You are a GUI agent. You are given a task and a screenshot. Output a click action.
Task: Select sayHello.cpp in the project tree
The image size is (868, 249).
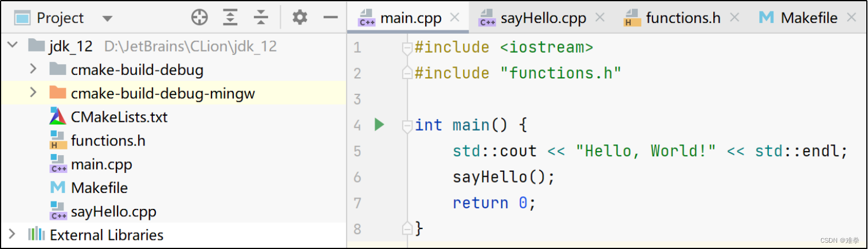113,212
